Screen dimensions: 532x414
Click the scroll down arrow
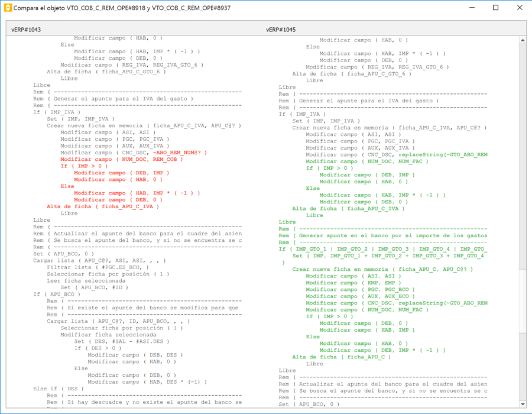coord(522,404)
